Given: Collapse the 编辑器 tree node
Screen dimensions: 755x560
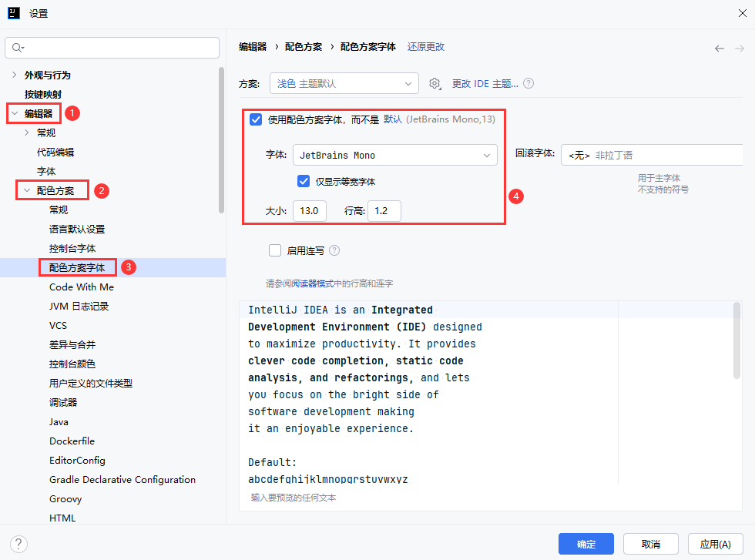Looking at the screenshot, I should [x=15, y=113].
